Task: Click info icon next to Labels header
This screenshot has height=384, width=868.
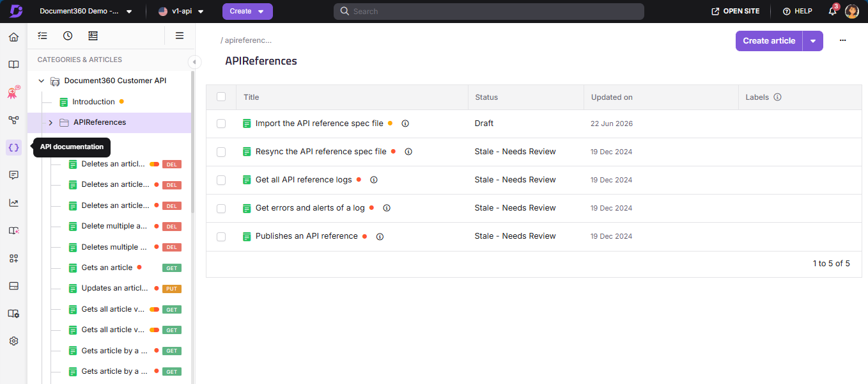Action: pos(778,97)
